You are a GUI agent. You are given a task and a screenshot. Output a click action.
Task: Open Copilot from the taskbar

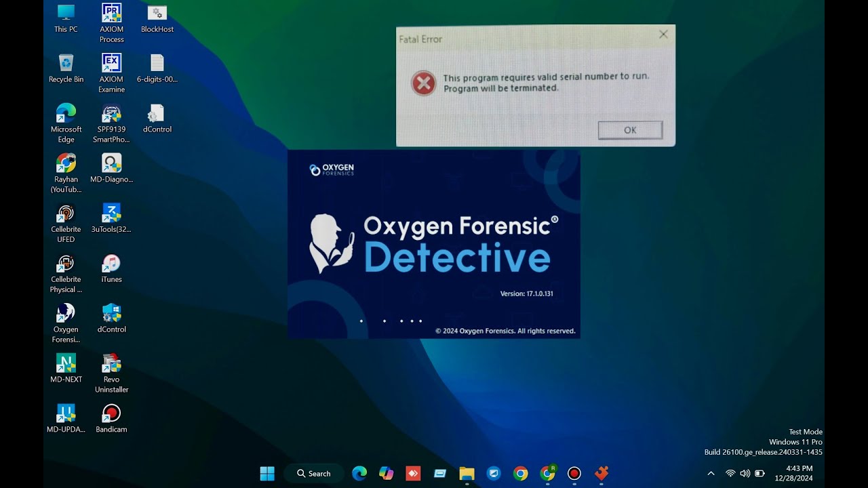[x=386, y=473]
